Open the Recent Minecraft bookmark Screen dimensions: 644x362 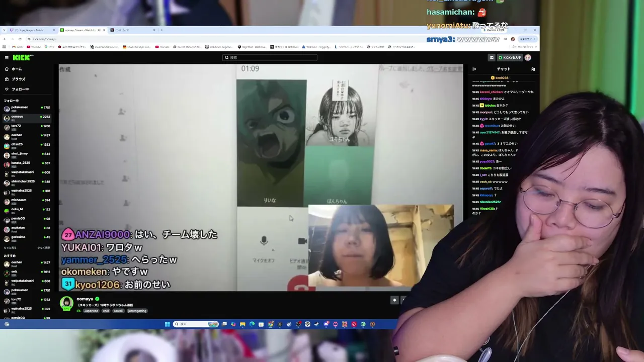(187, 47)
